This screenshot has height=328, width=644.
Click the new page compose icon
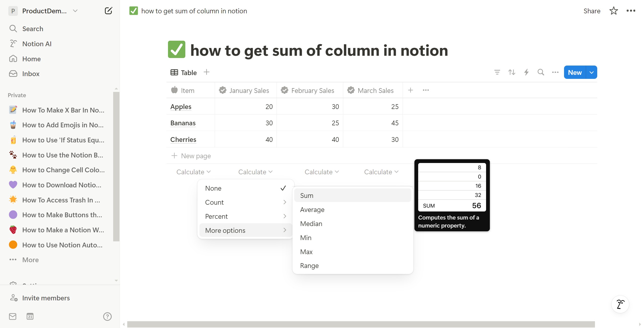click(108, 11)
